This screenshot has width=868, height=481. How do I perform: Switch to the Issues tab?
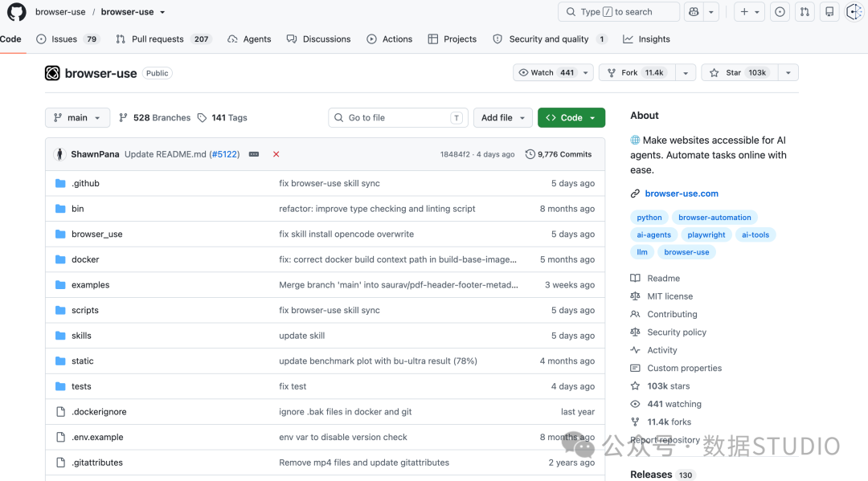click(x=67, y=39)
